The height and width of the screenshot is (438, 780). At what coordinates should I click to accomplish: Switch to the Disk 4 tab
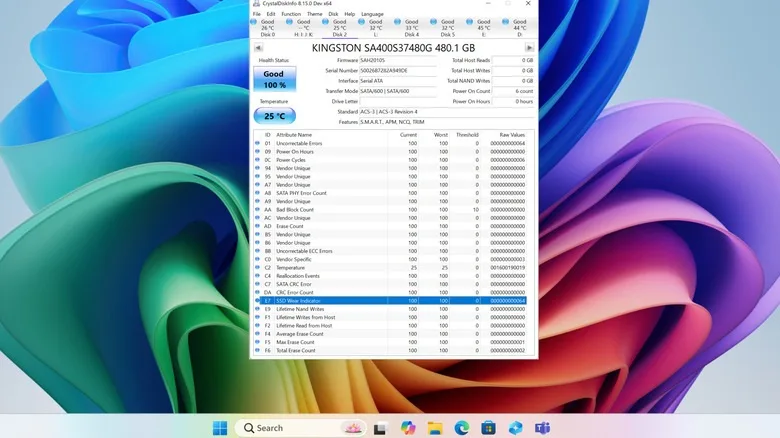pyautogui.click(x=411, y=28)
